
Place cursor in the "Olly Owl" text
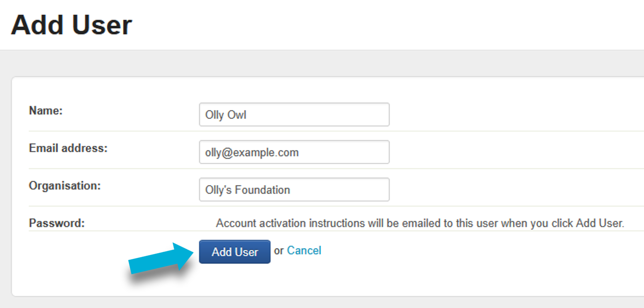click(x=226, y=115)
